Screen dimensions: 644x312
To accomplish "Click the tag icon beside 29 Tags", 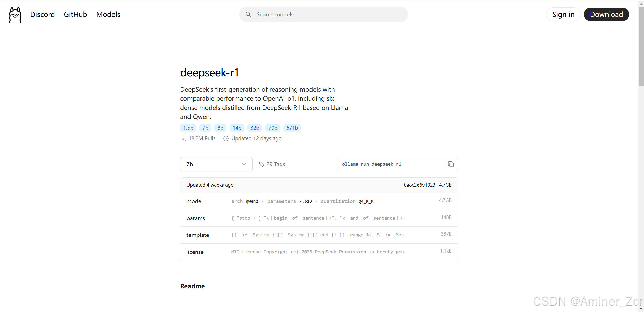I will coord(262,164).
